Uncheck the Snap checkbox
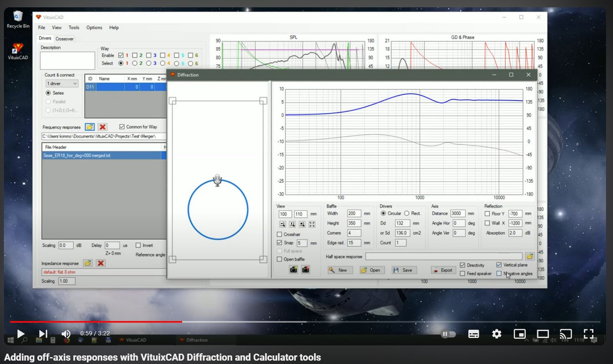Viewport: 613px width, 364px height. click(280, 243)
